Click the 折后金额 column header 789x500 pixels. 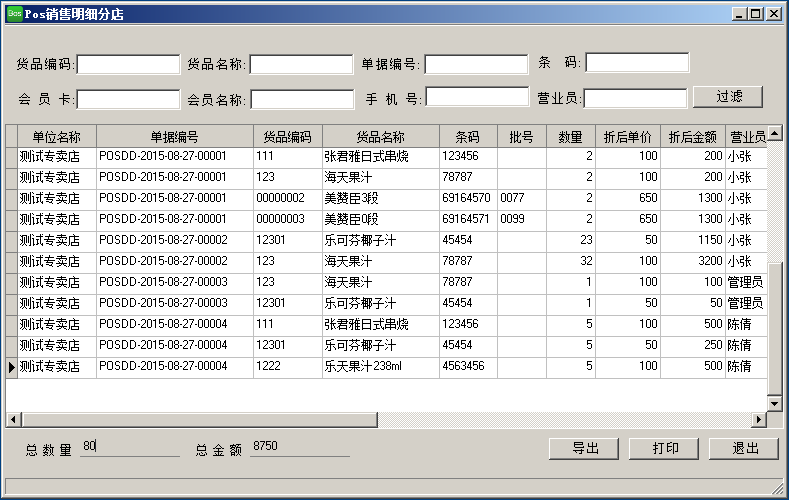pos(693,137)
